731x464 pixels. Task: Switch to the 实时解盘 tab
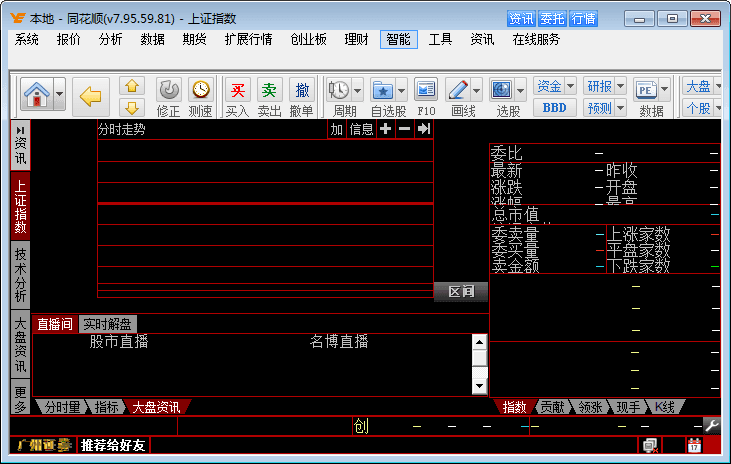point(108,324)
